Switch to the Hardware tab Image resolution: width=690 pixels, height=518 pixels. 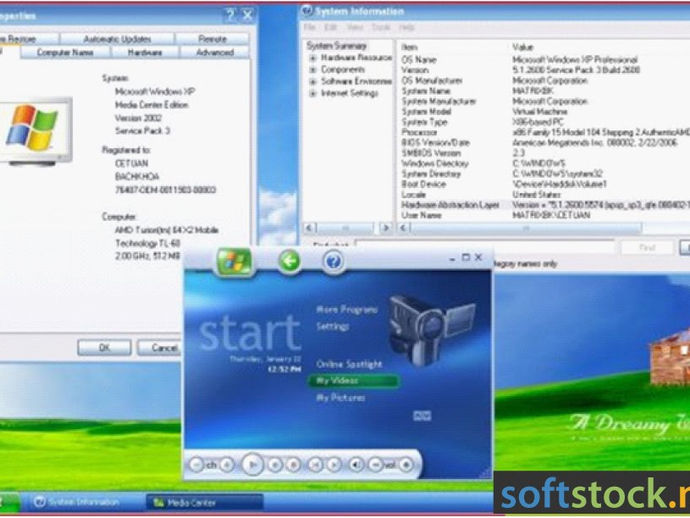145,52
